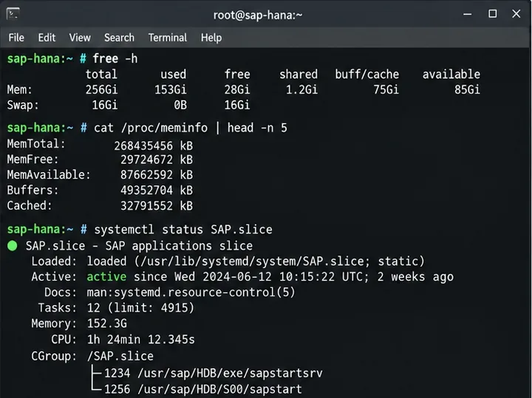Click the CPU value 1h 24min 12.345s

pos(141,340)
